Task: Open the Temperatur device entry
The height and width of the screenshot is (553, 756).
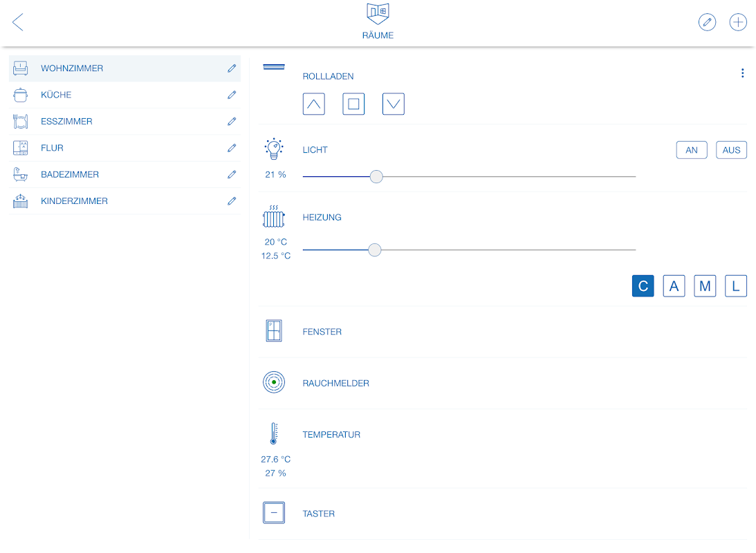Action: coord(502,449)
